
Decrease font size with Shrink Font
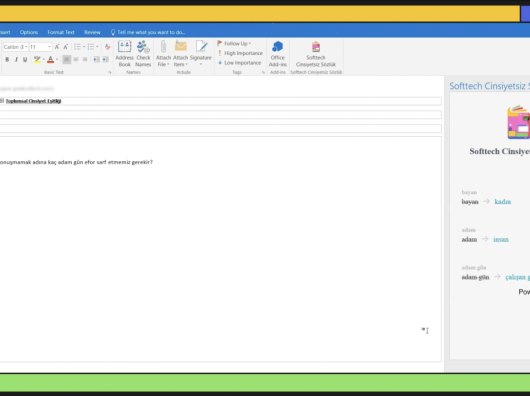tap(66, 47)
